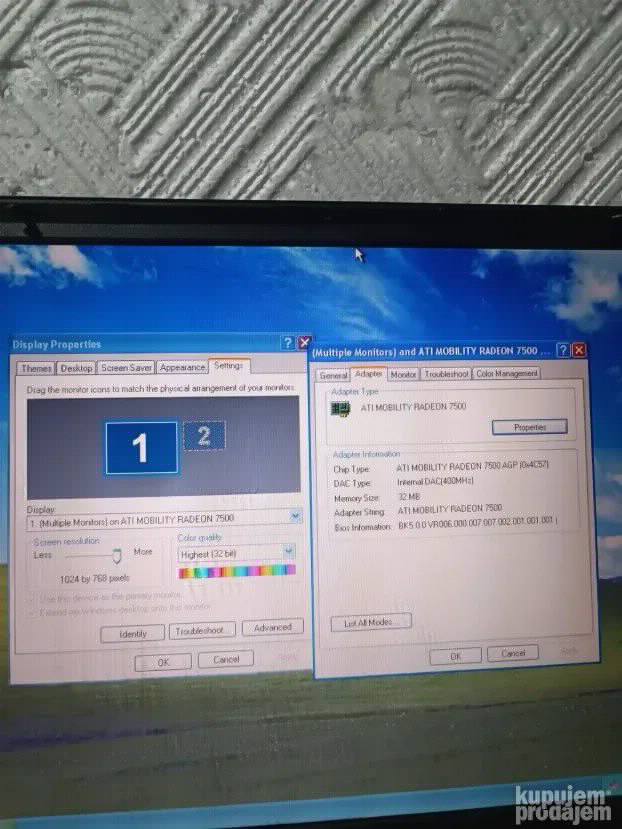The width and height of the screenshot is (622, 829).
Task: Close the ATI MOBILITY RADEON dialog
Action: click(x=579, y=350)
